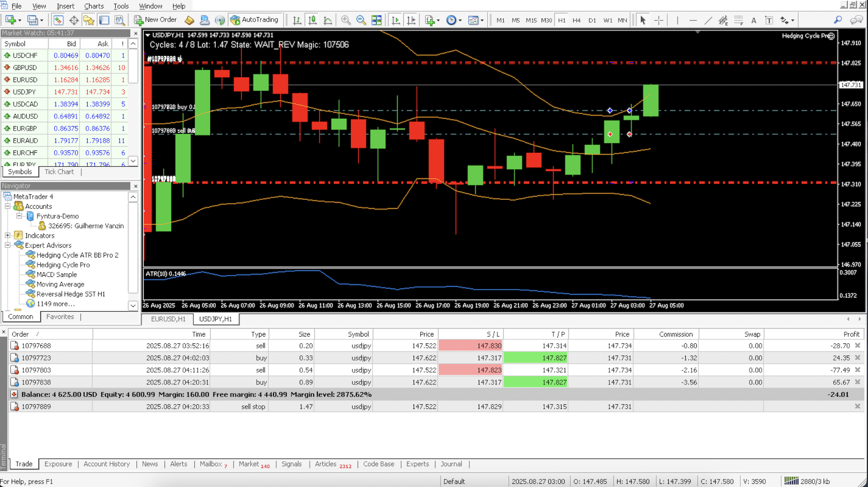Toggle AutoTrading on or off
The height and width of the screenshot is (487, 868).
pyautogui.click(x=255, y=20)
